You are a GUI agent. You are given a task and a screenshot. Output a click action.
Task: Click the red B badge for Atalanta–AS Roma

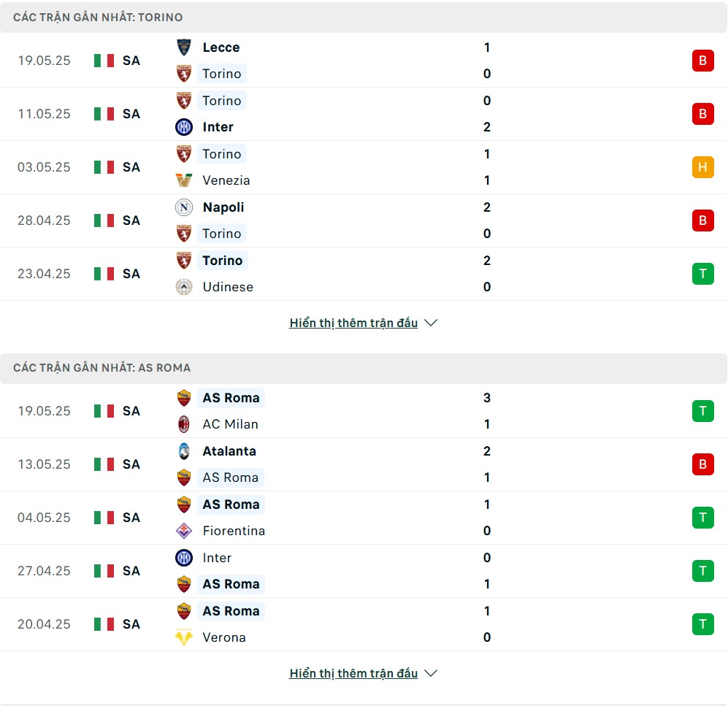tap(702, 464)
